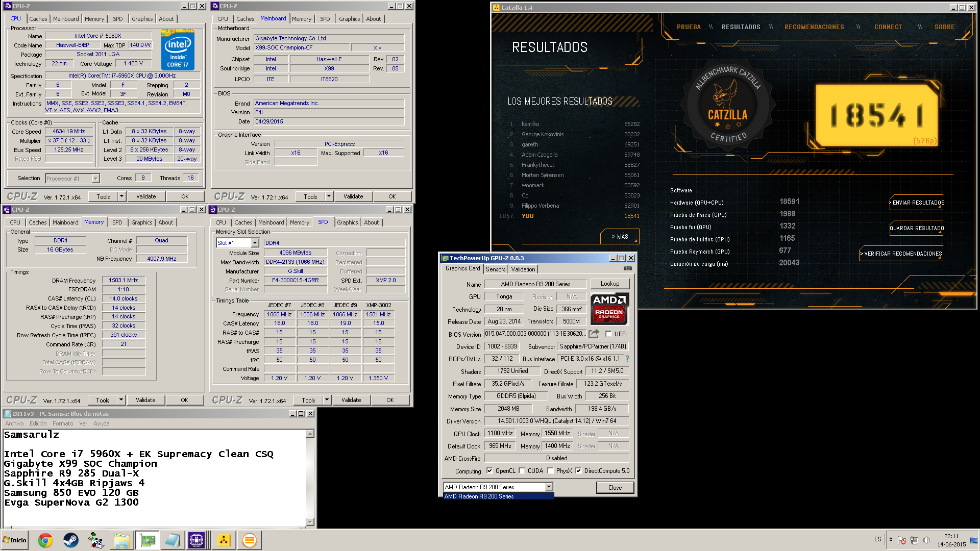980x551 pixels.
Task: Click Catzilla title bar app icon
Action: (496, 8)
